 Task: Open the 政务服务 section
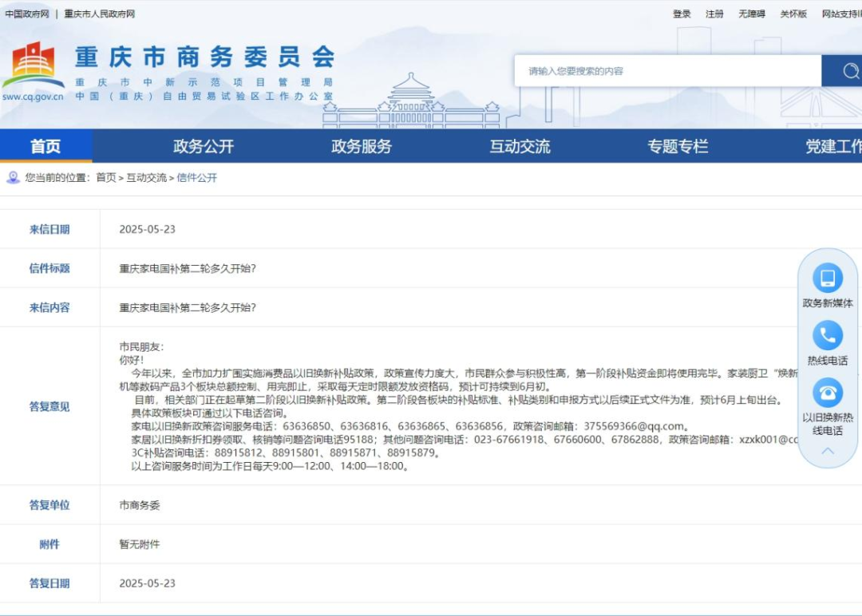360,145
